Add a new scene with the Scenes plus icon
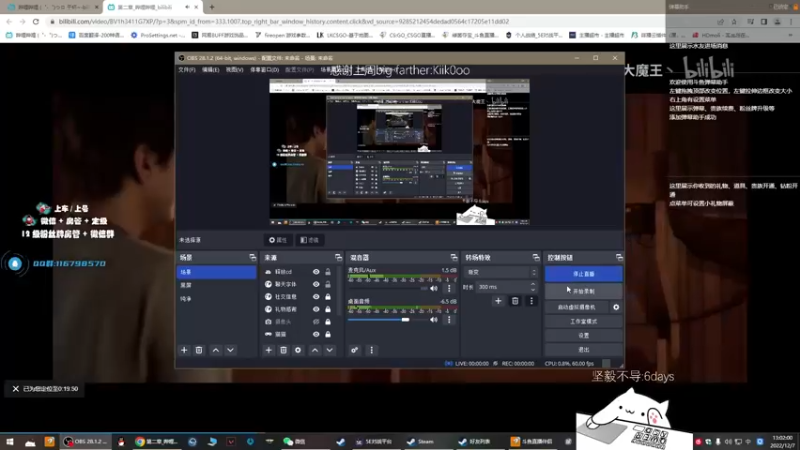The image size is (800, 450). (184, 350)
